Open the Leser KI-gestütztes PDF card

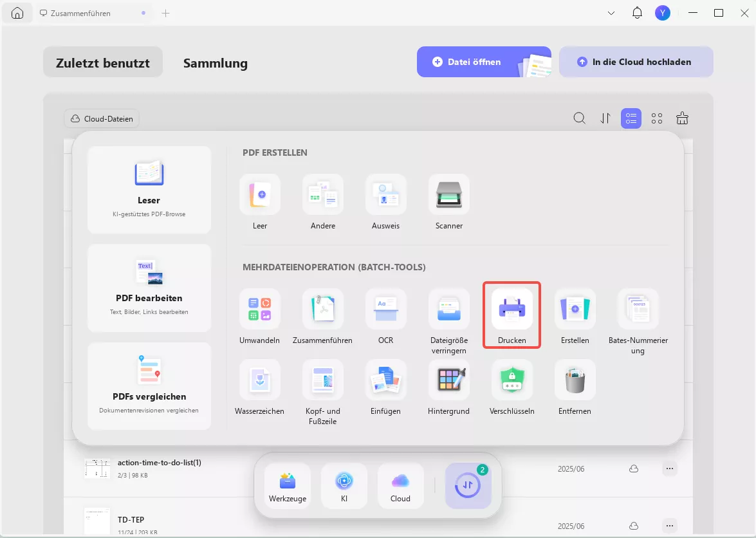(149, 190)
